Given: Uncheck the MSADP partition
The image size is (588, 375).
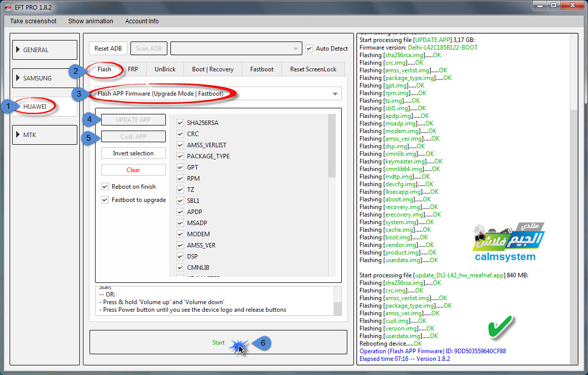Looking at the screenshot, I should click(180, 223).
